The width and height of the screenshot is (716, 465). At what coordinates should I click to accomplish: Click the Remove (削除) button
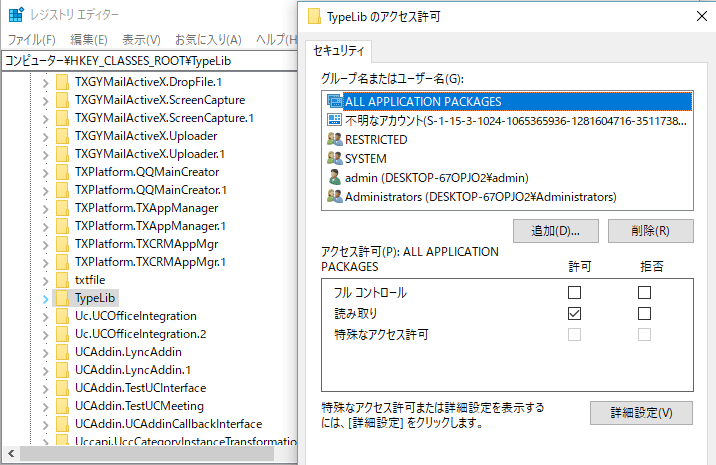pyautogui.click(x=651, y=231)
